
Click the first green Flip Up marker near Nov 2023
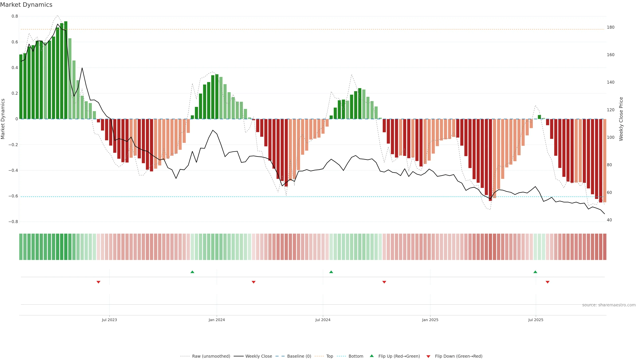pos(192,272)
